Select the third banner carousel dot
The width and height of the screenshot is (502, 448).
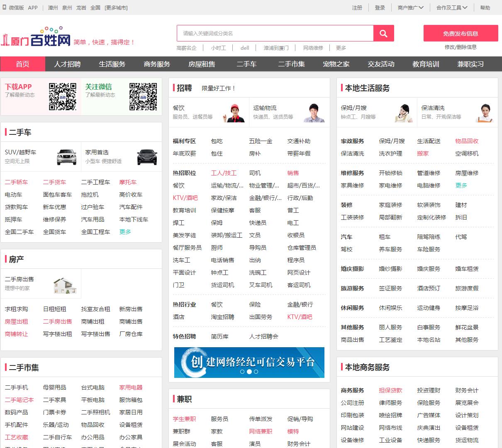point(256,372)
